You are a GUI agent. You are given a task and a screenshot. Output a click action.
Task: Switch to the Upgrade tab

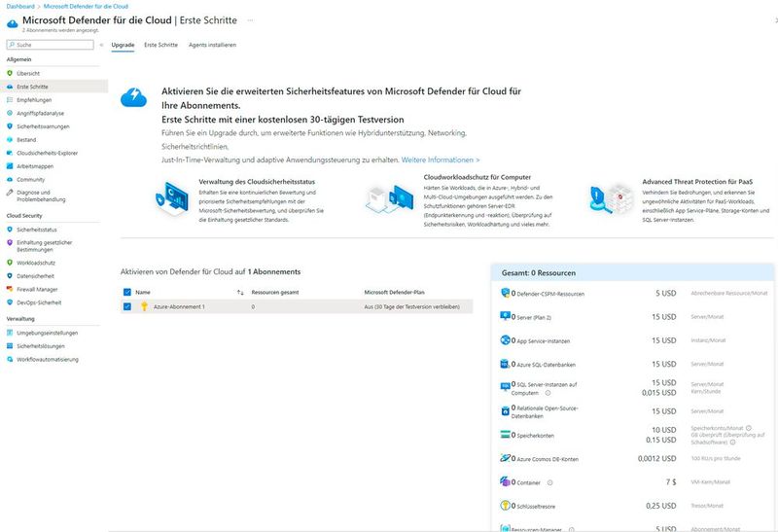pos(123,45)
